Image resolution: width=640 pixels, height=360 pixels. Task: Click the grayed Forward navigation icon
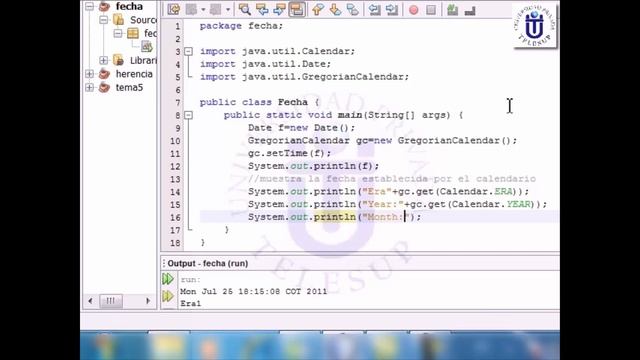coord(216,9)
